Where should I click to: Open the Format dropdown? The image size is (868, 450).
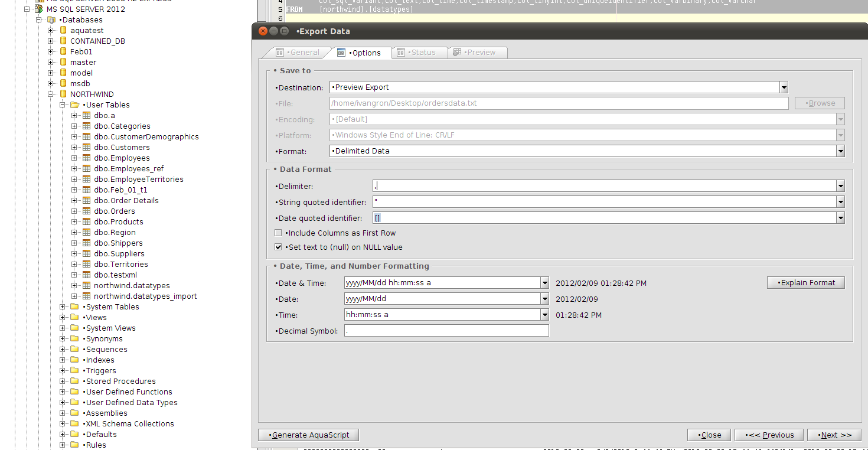pyautogui.click(x=840, y=151)
